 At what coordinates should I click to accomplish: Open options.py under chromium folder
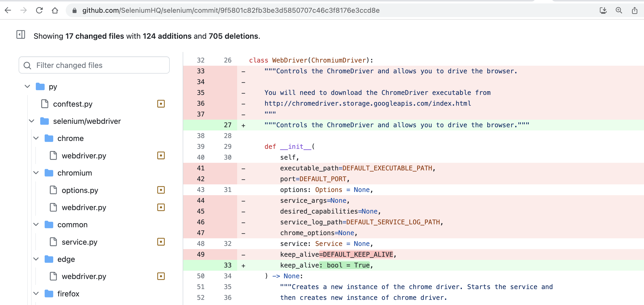coord(80,190)
